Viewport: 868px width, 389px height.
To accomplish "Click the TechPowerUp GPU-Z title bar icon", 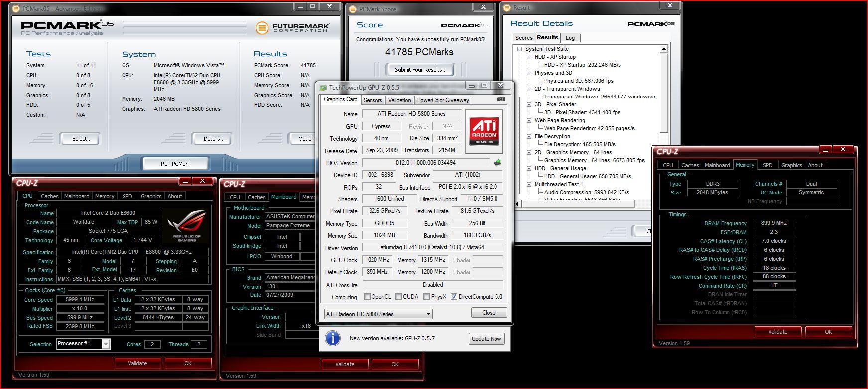I will 323,88.
